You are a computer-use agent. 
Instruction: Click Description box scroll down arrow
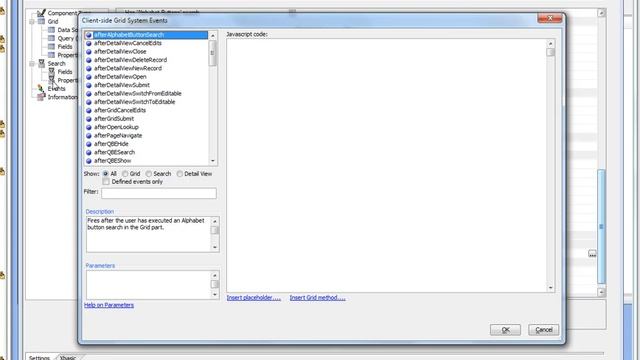coord(215,247)
